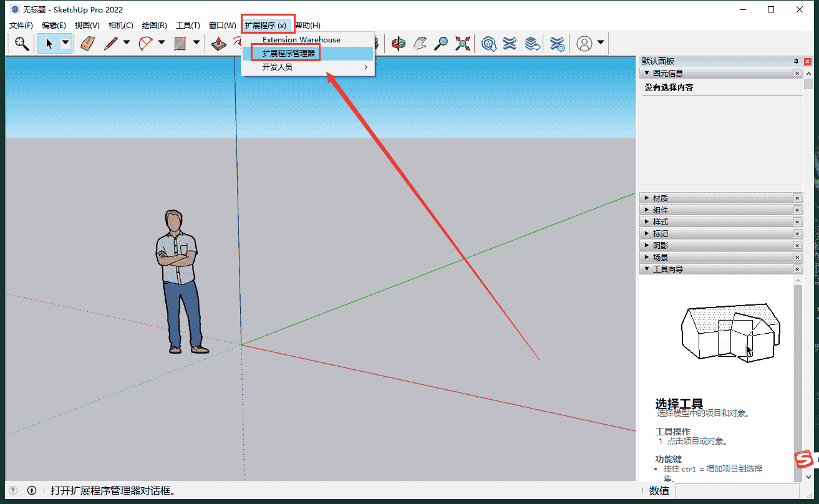
Task: Open the 工具(T) menu
Action: (x=188, y=26)
